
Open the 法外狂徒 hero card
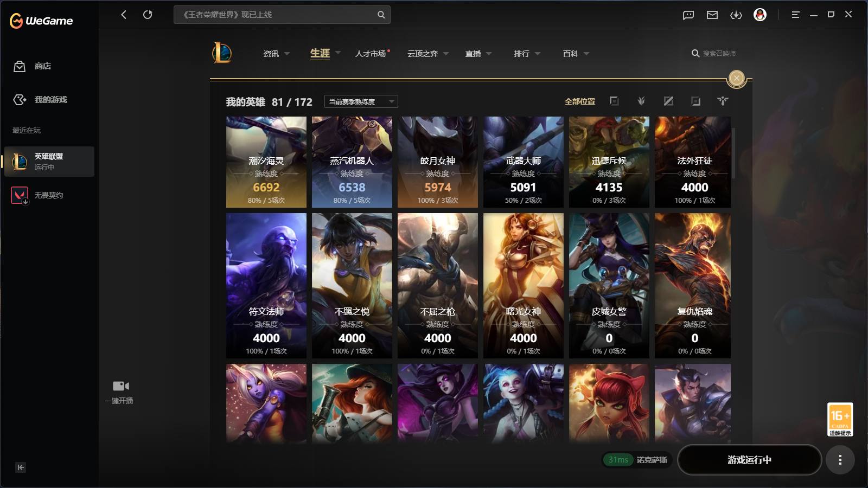tap(693, 162)
